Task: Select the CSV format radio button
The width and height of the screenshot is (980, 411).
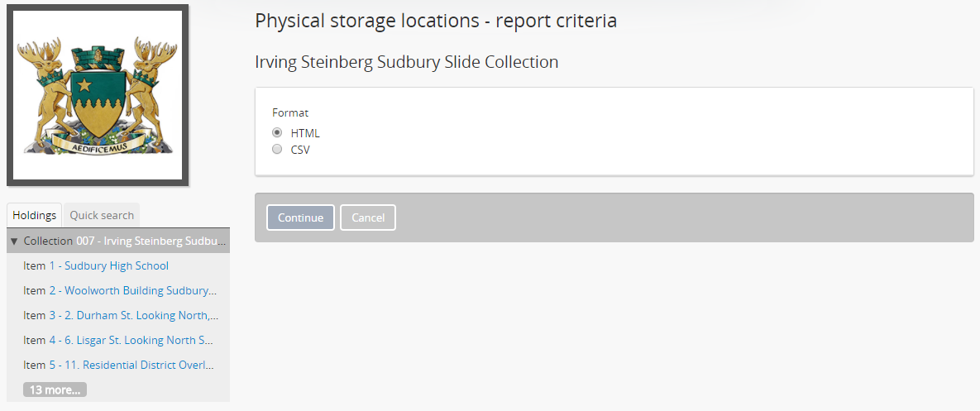Action: 277,150
